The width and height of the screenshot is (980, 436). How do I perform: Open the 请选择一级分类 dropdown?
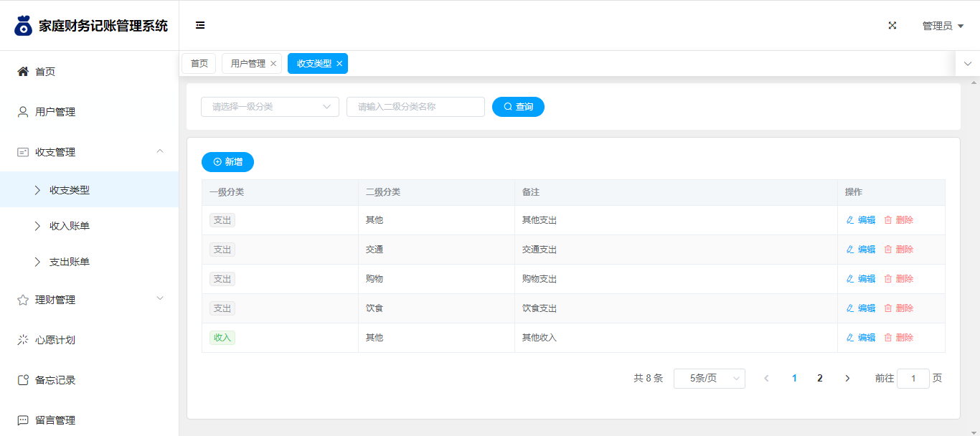tap(270, 107)
